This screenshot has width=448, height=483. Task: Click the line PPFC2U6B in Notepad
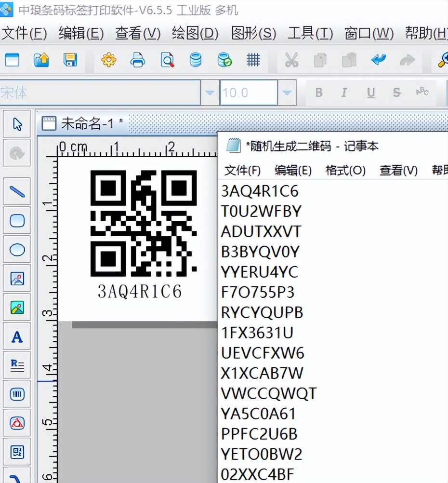(x=259, y=434)
